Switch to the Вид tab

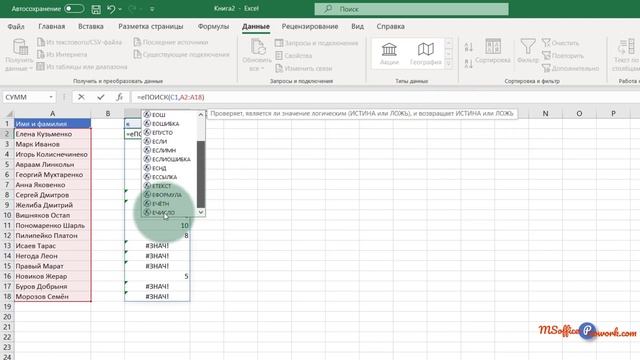(x=357, y=27)
